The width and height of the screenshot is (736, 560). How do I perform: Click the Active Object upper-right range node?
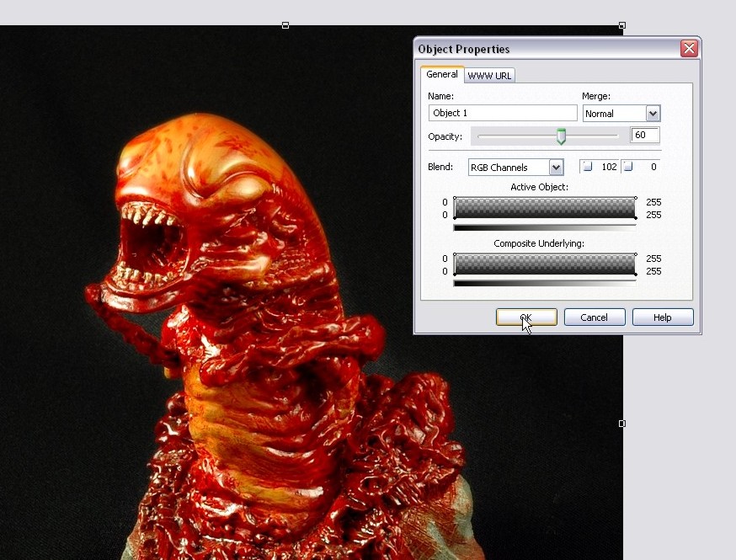(636, 198)
